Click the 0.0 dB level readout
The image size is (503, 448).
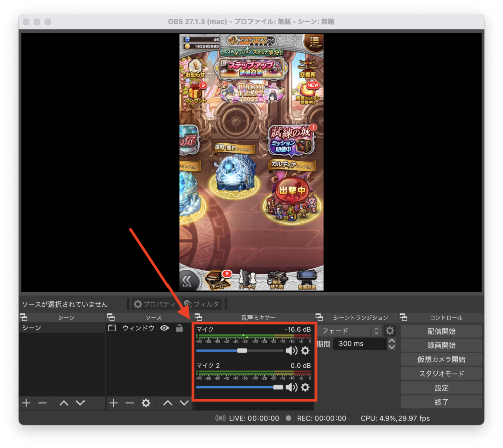point(301,365)
